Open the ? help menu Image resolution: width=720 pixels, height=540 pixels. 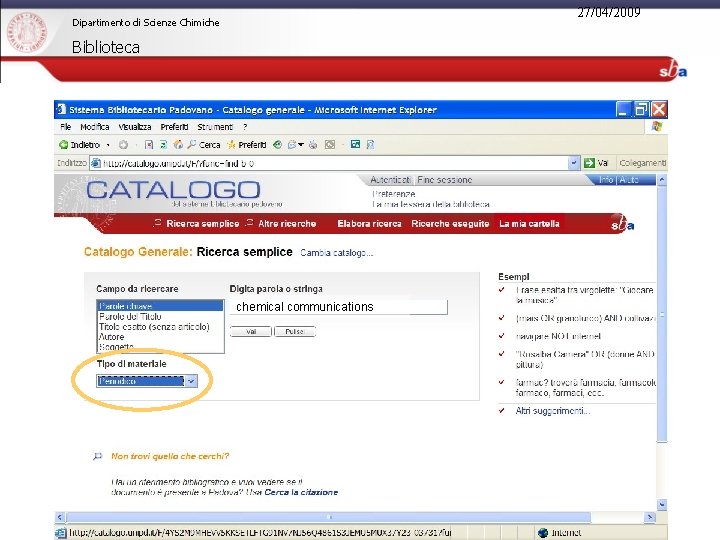[245, 127]
